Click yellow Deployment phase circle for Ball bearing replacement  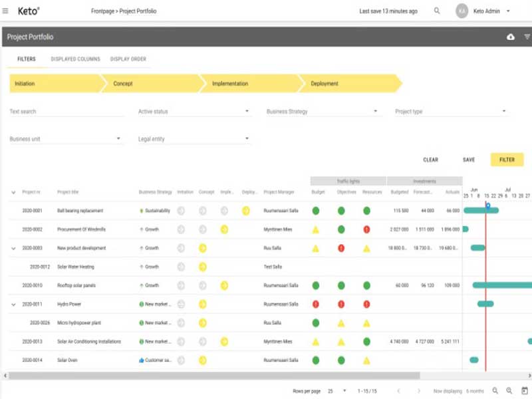[x=245, y=211]
